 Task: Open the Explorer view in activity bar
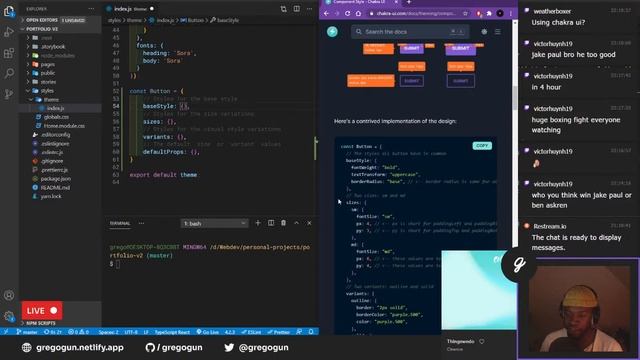coord(9,11)
